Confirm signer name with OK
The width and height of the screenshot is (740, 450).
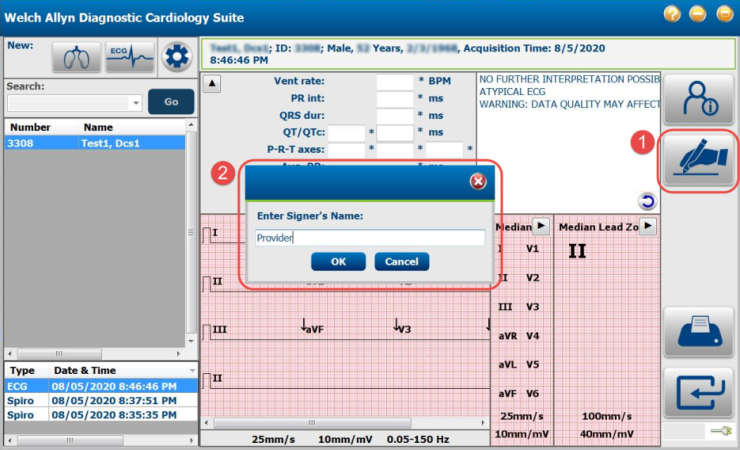(x=338, y=262)
